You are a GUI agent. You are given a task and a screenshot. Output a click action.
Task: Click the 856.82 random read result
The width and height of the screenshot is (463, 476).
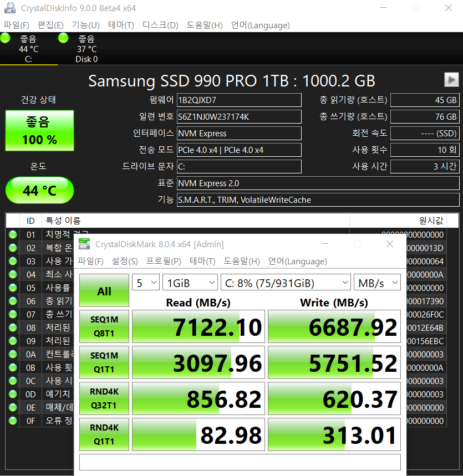coord(199,398)
